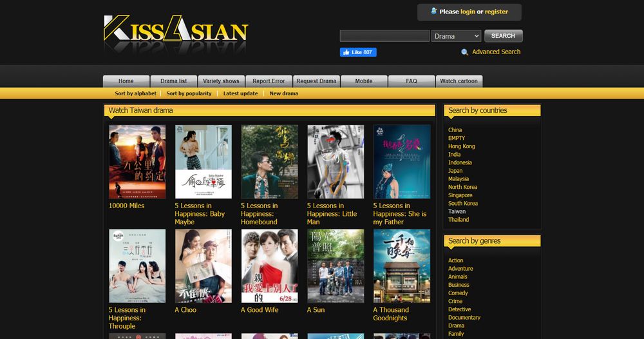Filter by country Indonesia
Screen dimensions: 644x339
coord(460,162)
